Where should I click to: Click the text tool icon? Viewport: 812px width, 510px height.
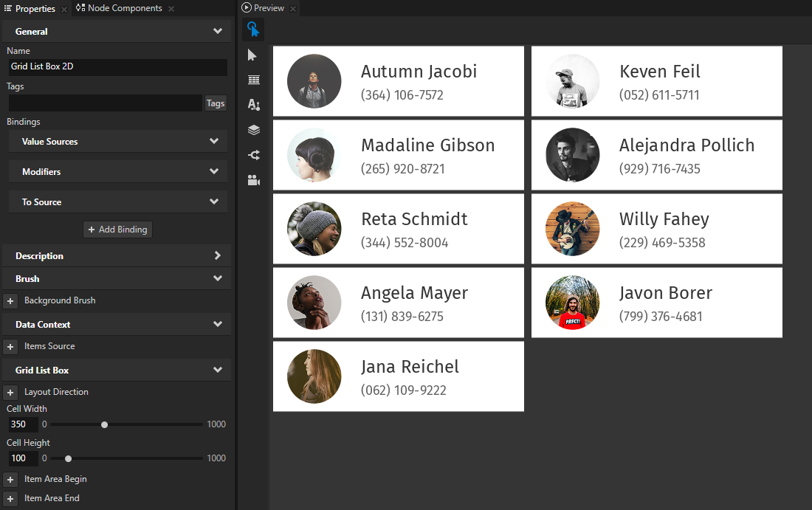[254, 105]
